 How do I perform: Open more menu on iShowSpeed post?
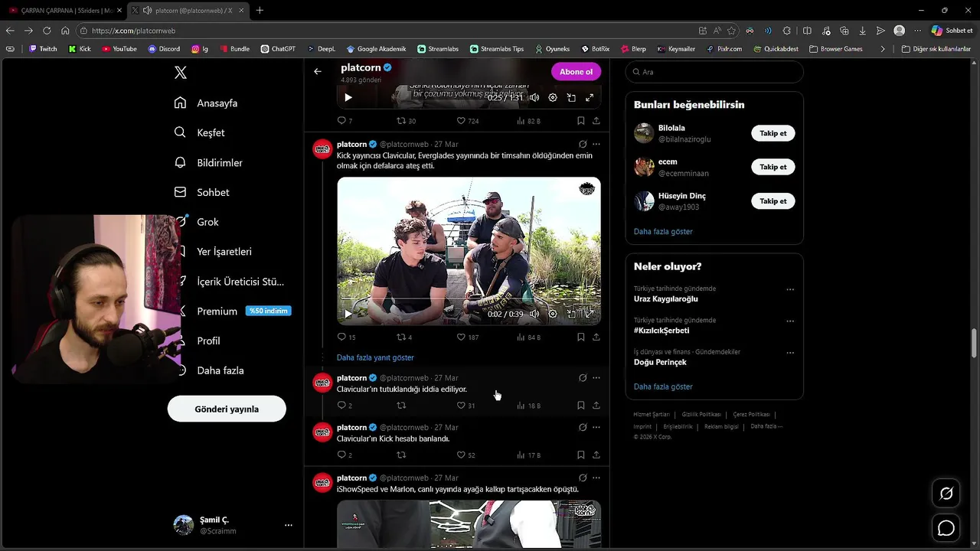(x=596, y=478)
